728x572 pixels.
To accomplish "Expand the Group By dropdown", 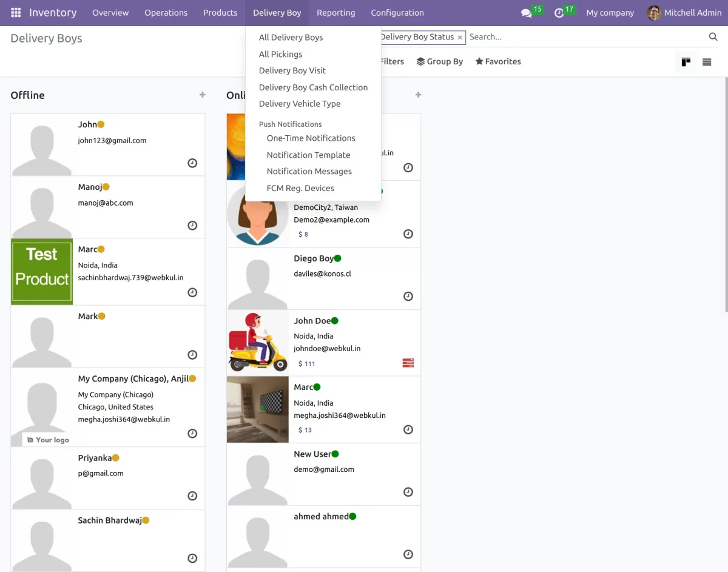I will pos(440,61).
